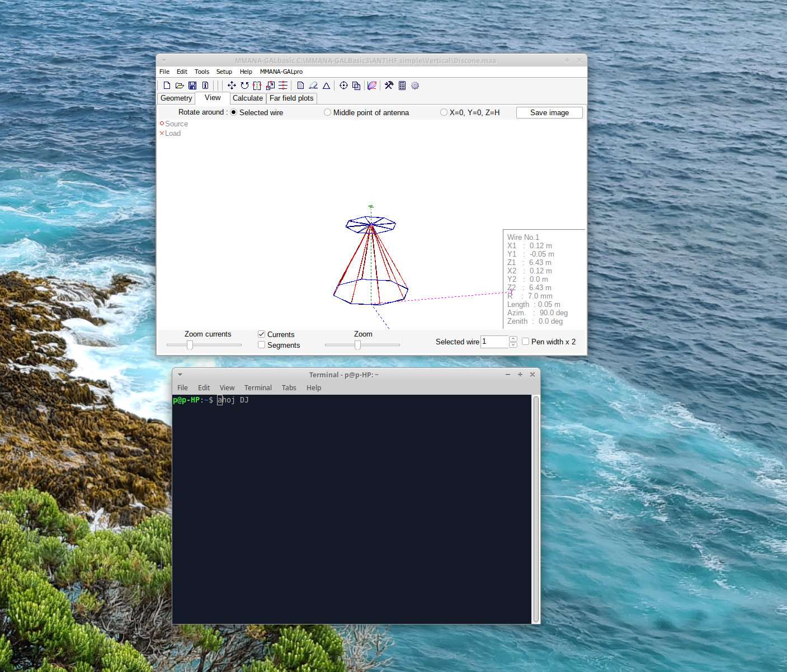Decrease selected wire number with down arrow
Viewport: 787px width, 672px height.
[x=513, y=345]
